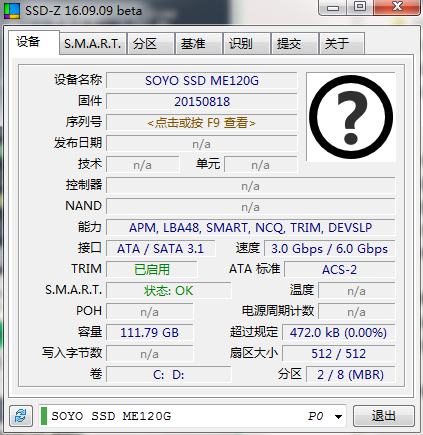Image resolution: width=423 pixels, height=435 pixels.
Task: Go to the 提交 tab
Action: tap(295, 44)
